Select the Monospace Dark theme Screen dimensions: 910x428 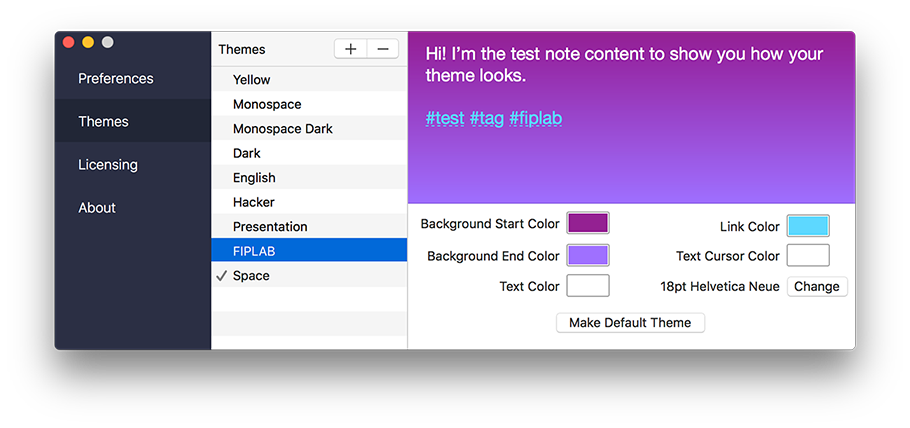click(x=283, y=129)
